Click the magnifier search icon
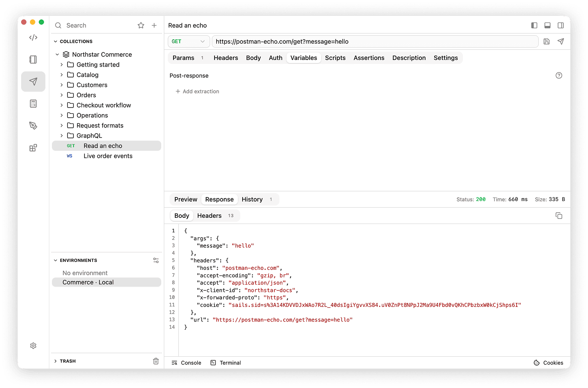Screen dimensions: 588x388 (58, 26)
